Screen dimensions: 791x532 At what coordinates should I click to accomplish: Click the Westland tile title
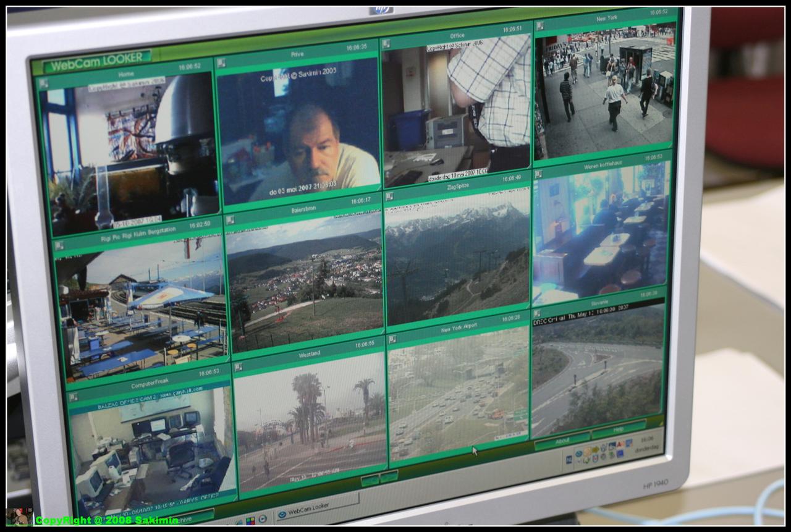pos(310,353)
